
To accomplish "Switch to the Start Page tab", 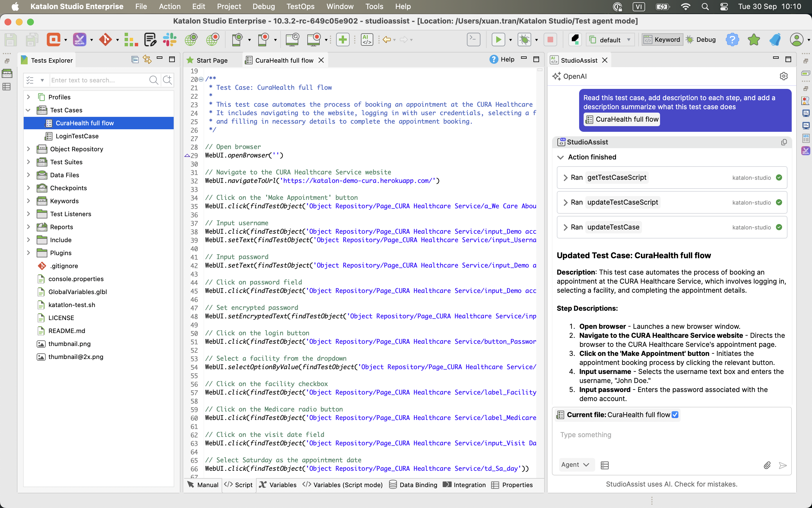I will click(x=212, y=60).
